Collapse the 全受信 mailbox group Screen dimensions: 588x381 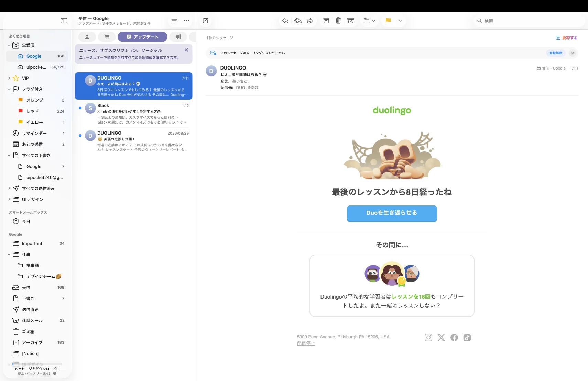tap(9, 45)
